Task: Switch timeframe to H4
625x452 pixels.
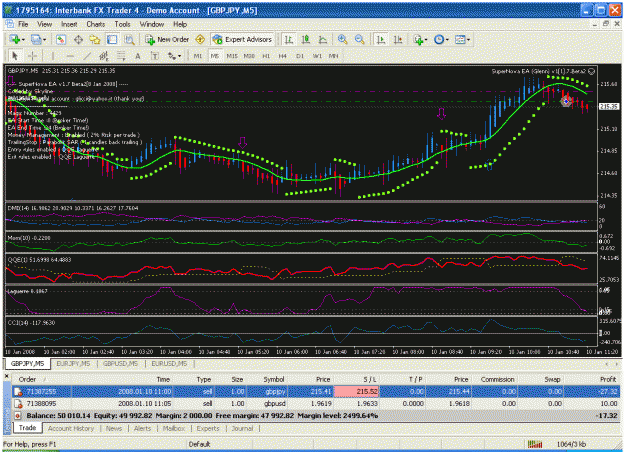Action: pos(283,56)
